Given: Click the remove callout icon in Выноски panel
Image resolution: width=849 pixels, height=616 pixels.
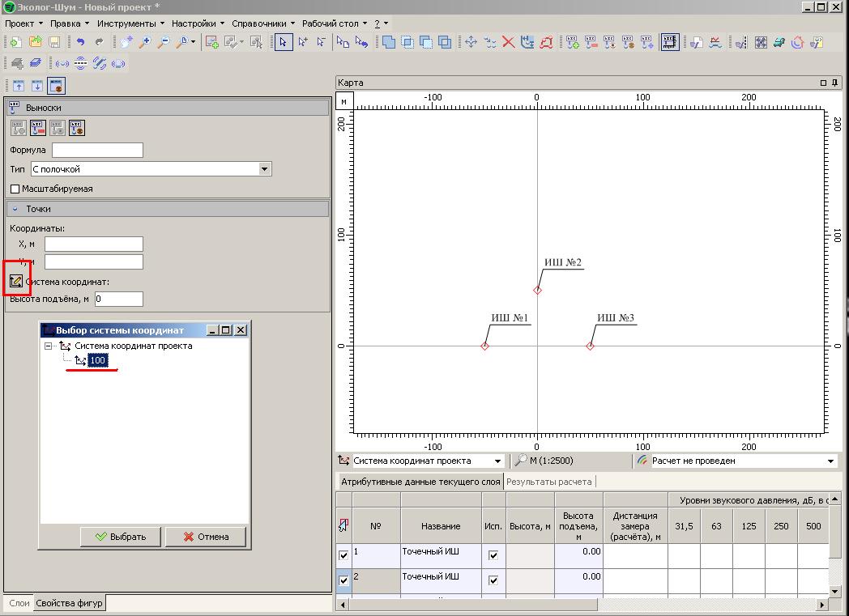Looking at the screenshot, I should pos(37,128).
